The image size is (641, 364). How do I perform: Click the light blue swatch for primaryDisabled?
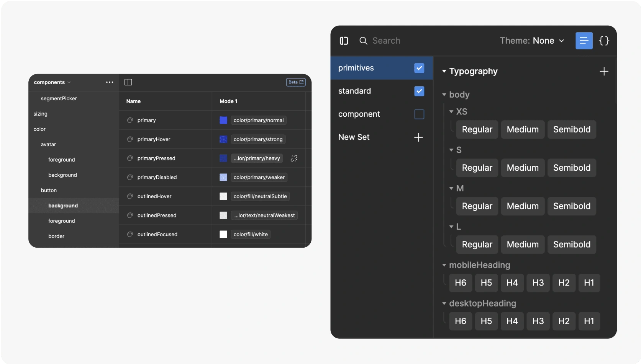coord(223,177)
